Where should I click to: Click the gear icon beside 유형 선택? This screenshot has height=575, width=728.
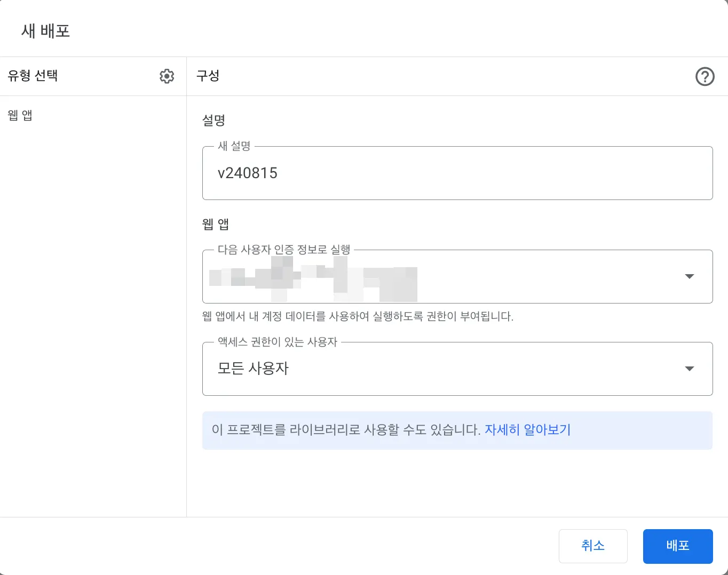(x=167, y=76)
